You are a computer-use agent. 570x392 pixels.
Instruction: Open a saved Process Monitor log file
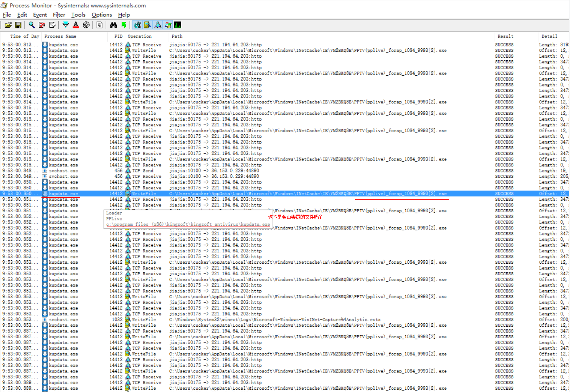(x=8, y=25)
